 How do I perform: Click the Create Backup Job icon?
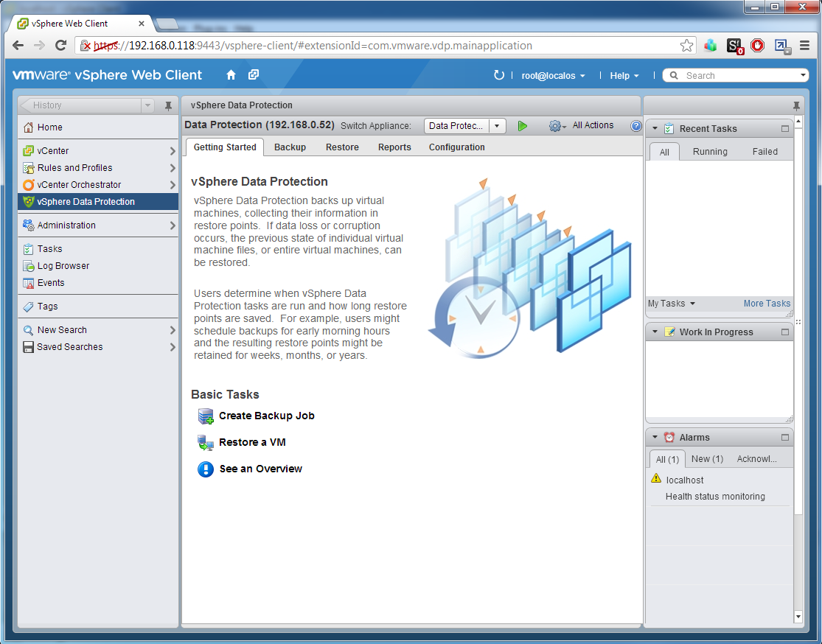[x=206, y=416]
